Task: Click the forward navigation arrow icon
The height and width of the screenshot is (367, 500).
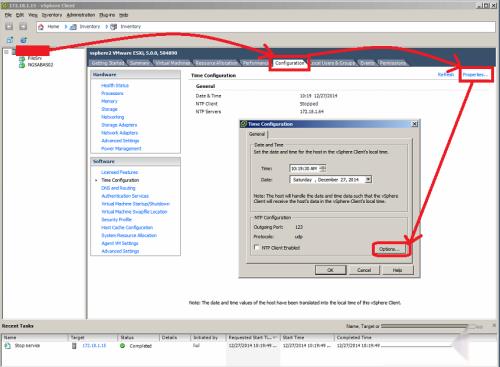Action: tap(23, 27)
